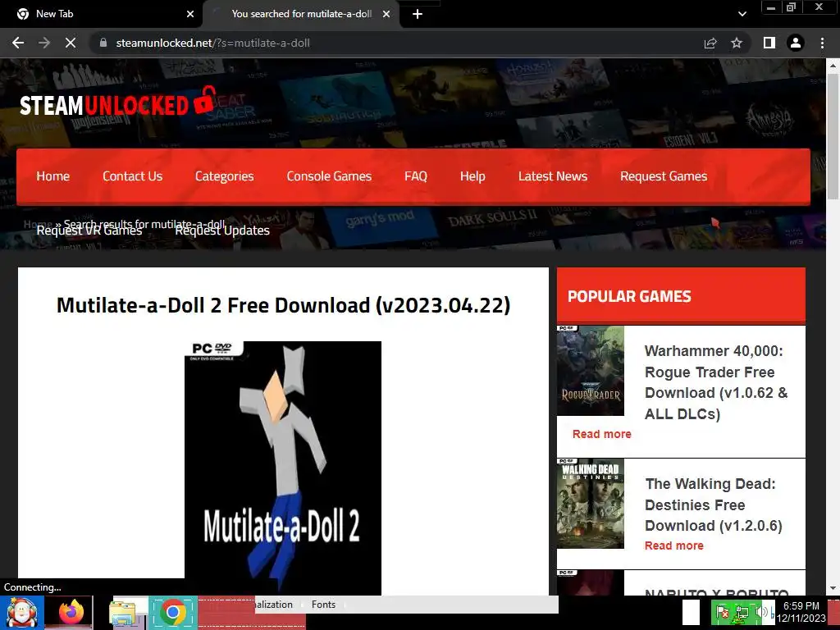
Task: Open the Contact Us menu item
Action: coord(132,176)
